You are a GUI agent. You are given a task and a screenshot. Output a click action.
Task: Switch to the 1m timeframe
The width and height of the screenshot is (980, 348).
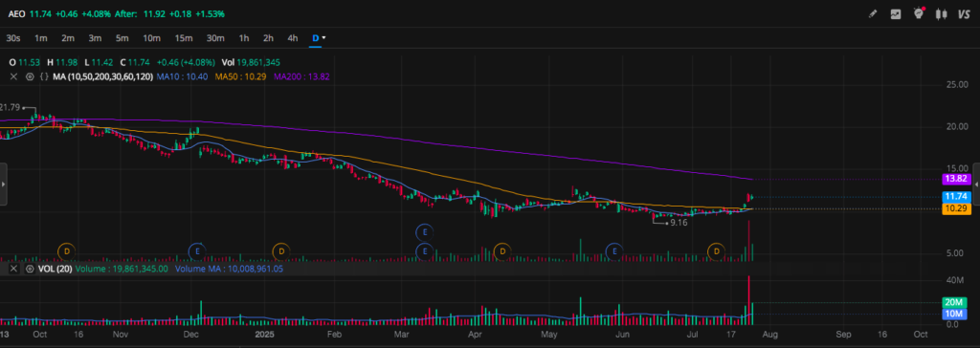pos(40,38)
